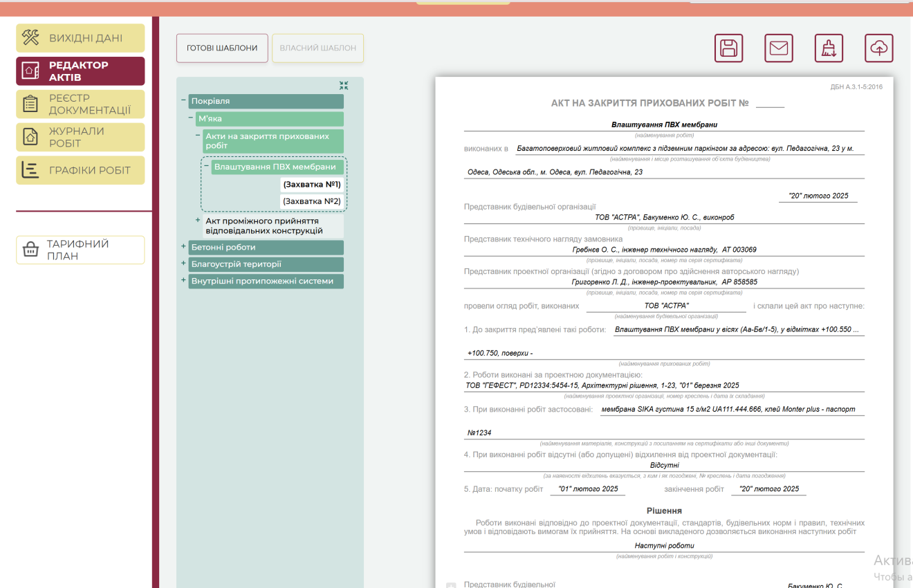913x588 pixels.
Task: Click the cloud upload icon
Action: [879, 48]
